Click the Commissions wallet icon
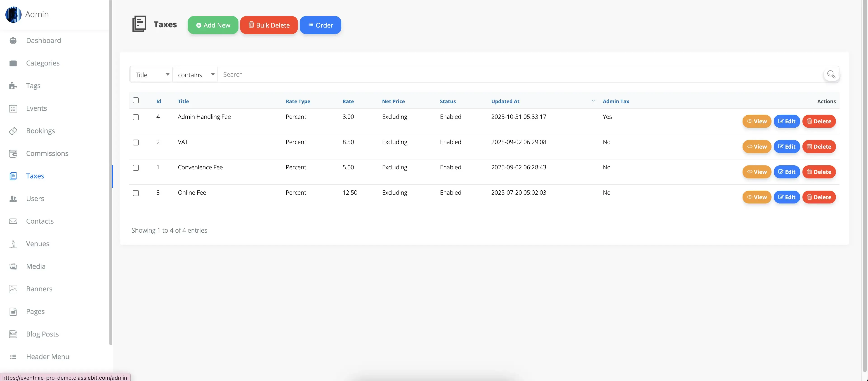The height and width of the screenshot is (381, 868). coord(13,154)
